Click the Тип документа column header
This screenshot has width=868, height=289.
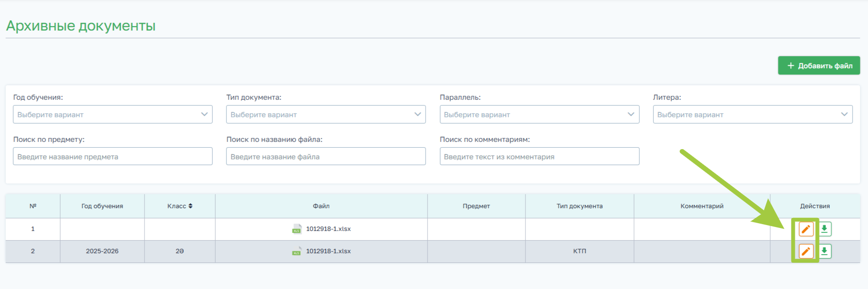580,206
